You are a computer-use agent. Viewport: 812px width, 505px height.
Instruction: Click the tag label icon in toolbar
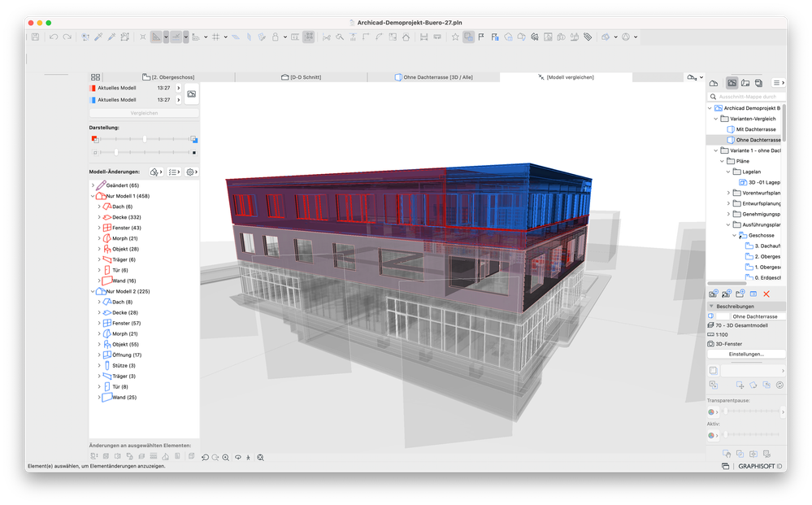click(587, 37)
